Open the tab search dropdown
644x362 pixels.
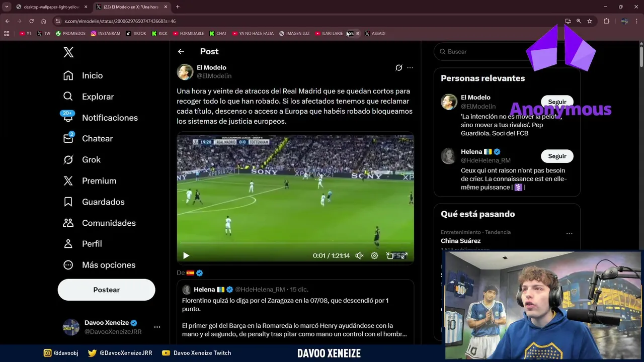7,7
